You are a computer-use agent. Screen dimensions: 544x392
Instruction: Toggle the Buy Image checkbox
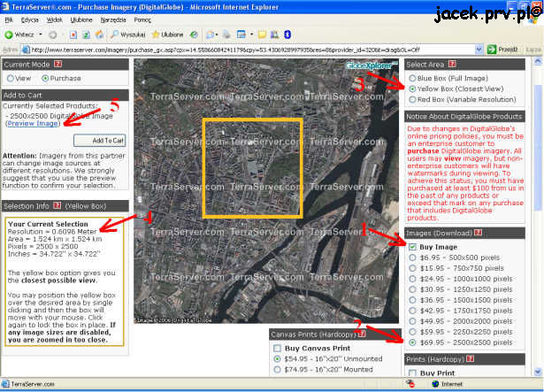click(412, 247)
